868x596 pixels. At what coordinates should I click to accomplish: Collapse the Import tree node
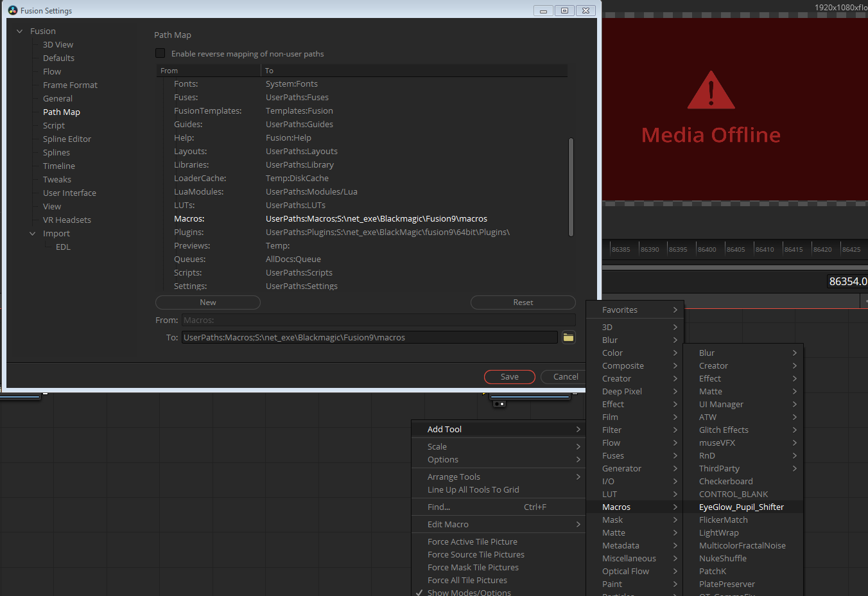(x=32, y=233)
